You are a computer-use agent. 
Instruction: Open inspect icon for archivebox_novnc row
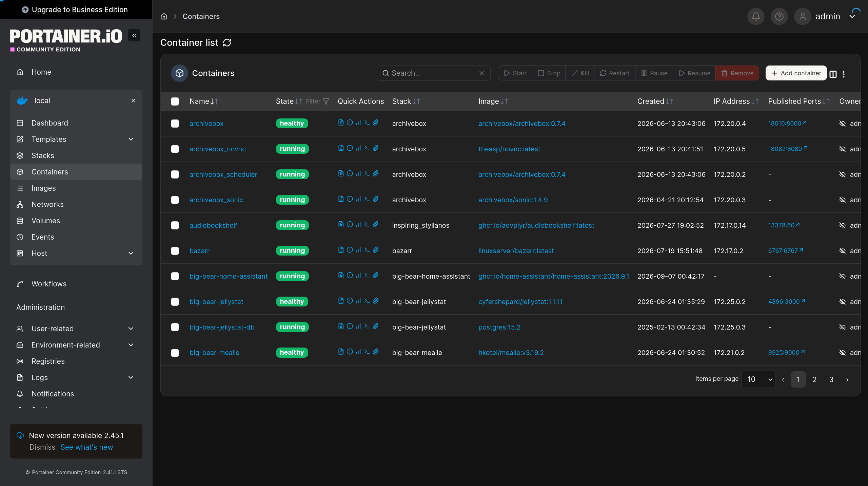(350, 148)
